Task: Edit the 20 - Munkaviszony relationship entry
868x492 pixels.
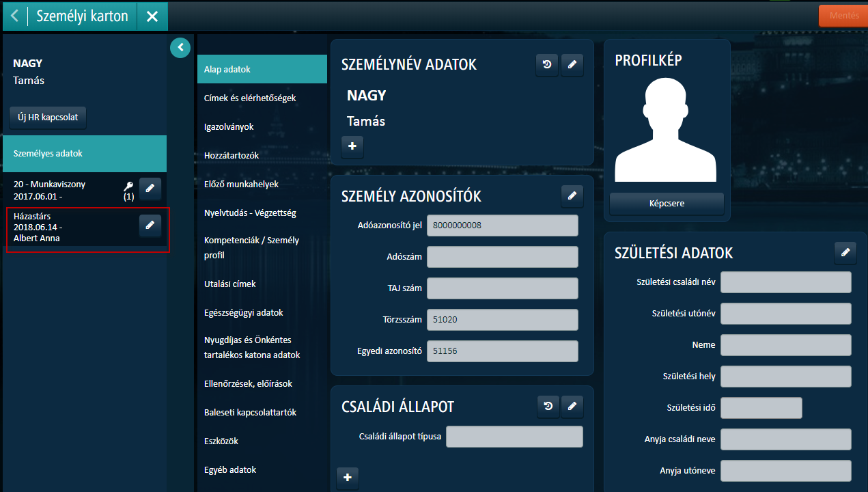Action: click(x=150, y=189)
